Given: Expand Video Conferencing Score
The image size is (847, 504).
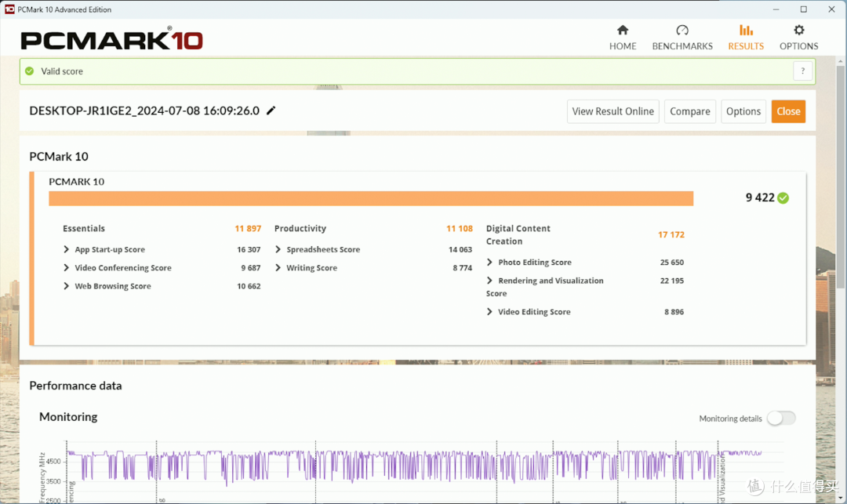Looking at the screenshot, I should [67, 267].
